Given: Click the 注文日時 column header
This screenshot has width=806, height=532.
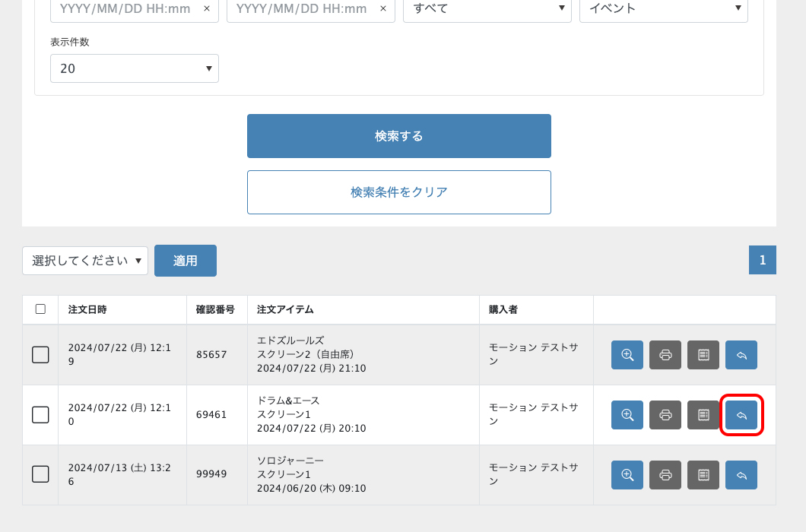Looking at the screenshot, I should [87, 309].
